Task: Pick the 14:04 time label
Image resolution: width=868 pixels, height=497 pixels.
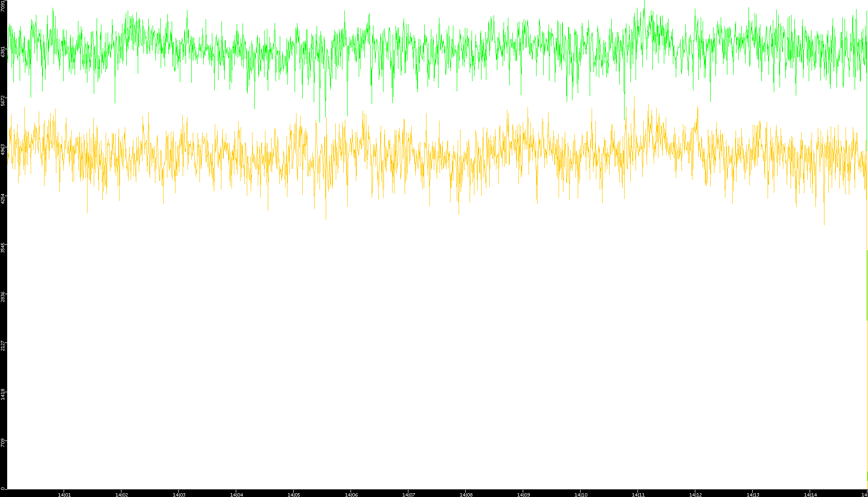Action: coord(236,495)
